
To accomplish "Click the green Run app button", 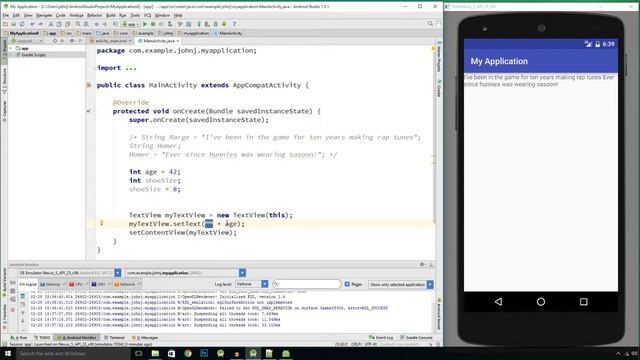I will coord(145,24).
